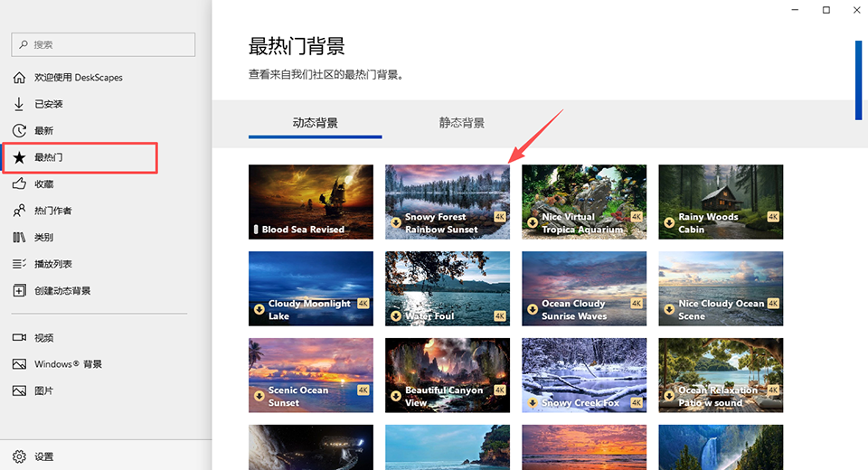
Task: Open the Snowy Forest Rainbow Sunset thumbnail
Action: pos(448,202)
